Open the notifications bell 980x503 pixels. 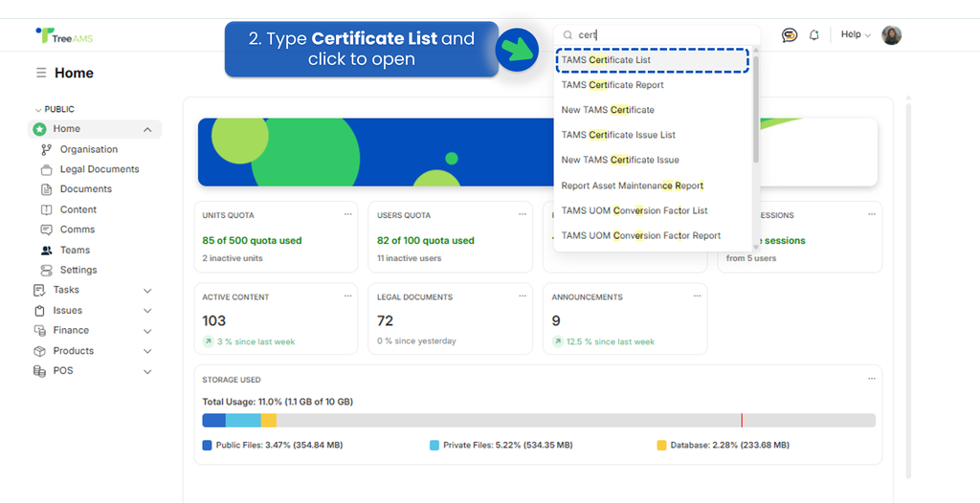[814, 35]
